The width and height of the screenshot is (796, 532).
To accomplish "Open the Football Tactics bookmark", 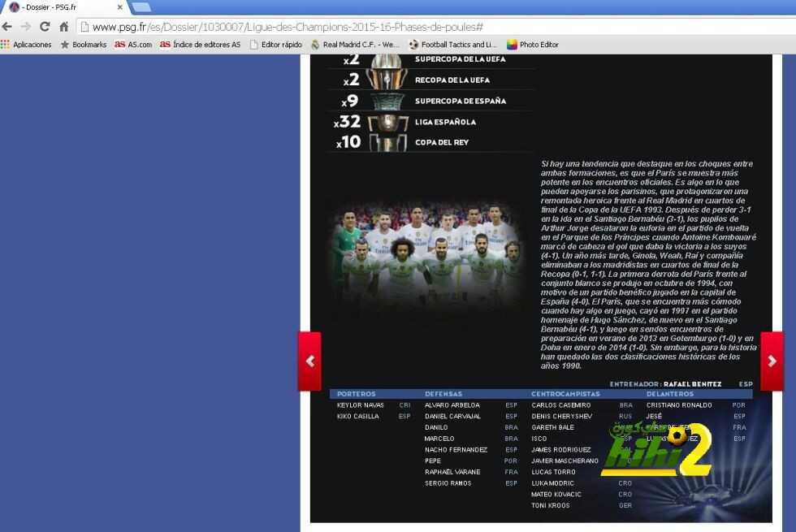I will 453,45.
